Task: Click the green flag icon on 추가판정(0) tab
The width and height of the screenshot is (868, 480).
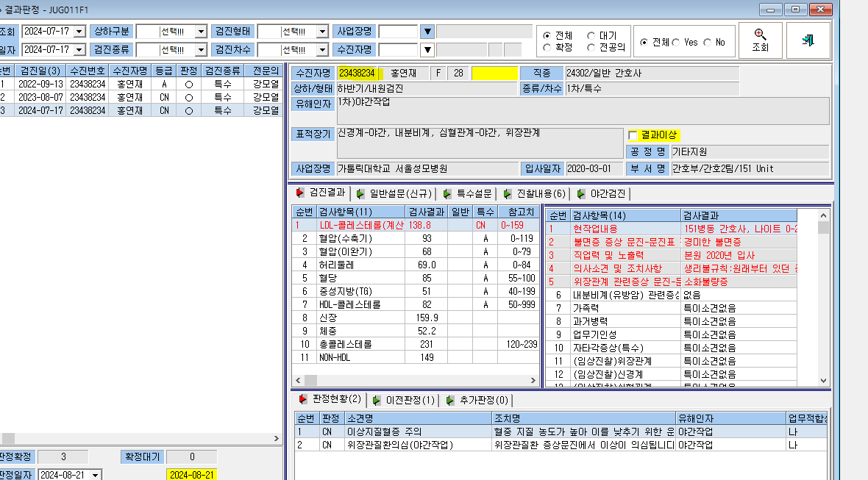Action: [450, 401]
